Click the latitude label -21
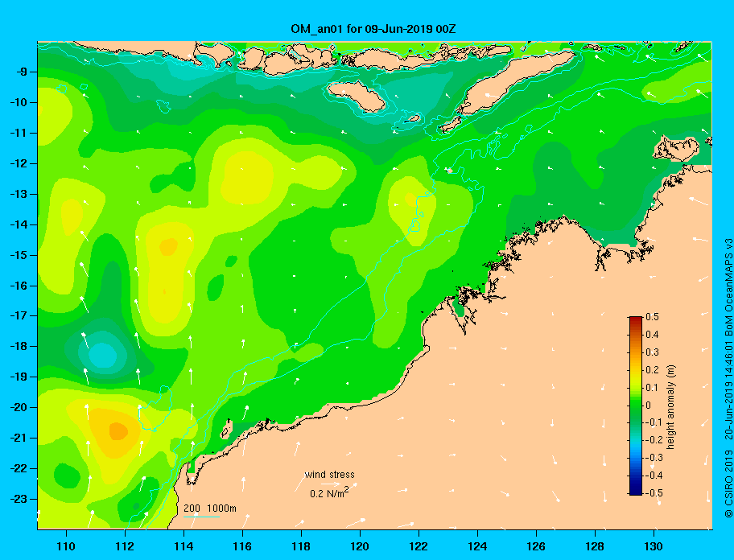734x560 pixels. (19, 438)
